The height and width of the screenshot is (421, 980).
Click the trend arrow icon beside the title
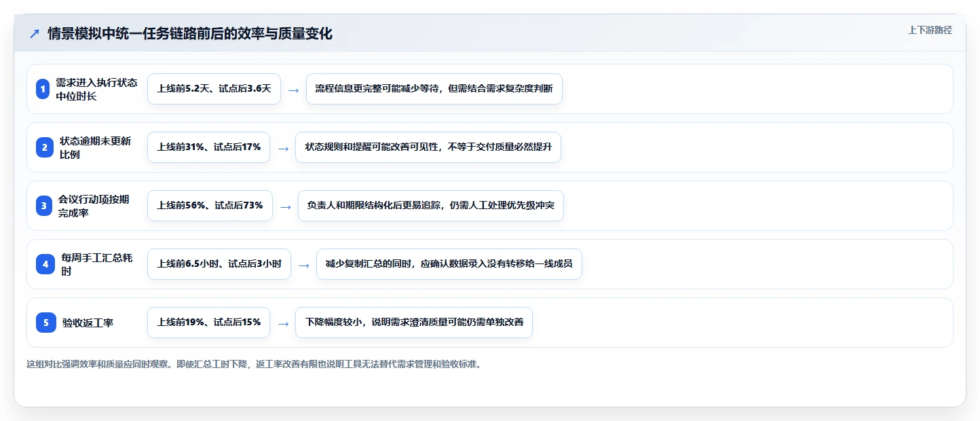35,34
